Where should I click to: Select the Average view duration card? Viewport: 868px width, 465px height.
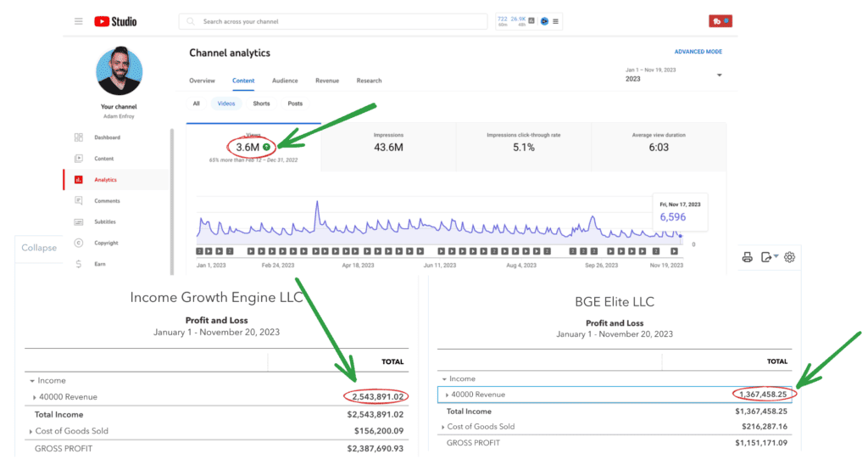[659, 147]
